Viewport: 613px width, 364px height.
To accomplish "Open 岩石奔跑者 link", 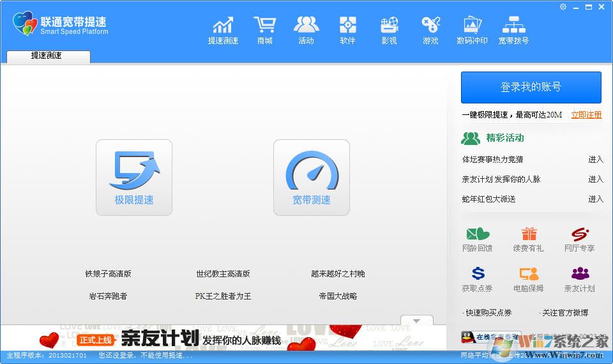I will point(109,296).
